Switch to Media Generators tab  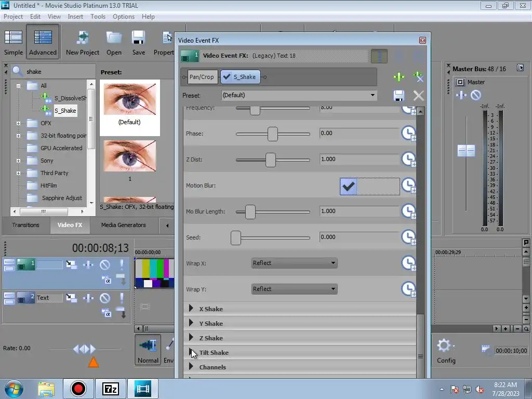pos(123,225)
